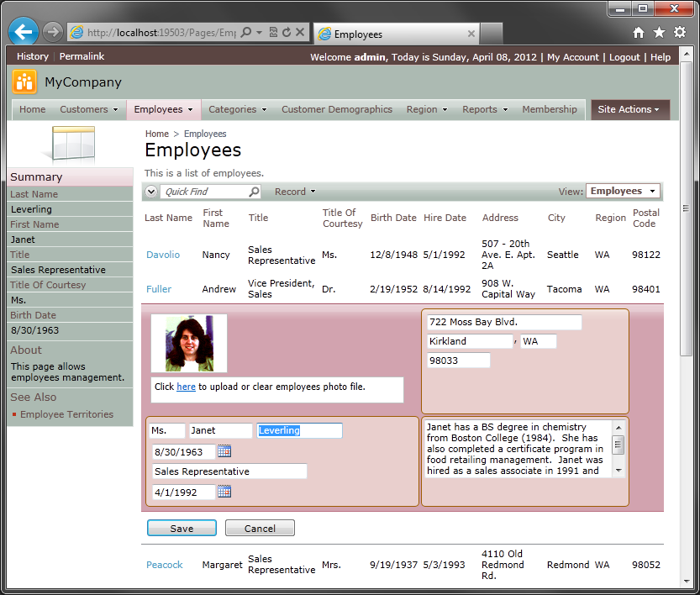Image resolution: width=700 pixels, height=595 pixels.
Task: Expand the Site Actions menu
Action: pos(630,110)
